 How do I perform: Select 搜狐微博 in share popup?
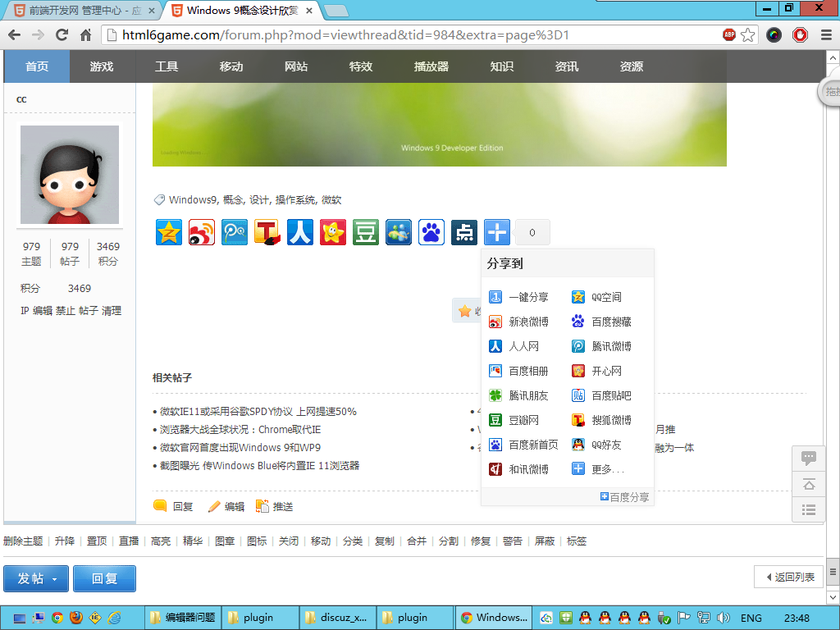(x=601, y=420)
